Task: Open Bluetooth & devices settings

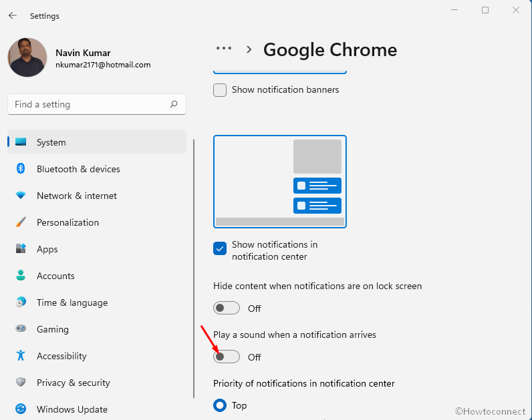Action: click(97, 168)
